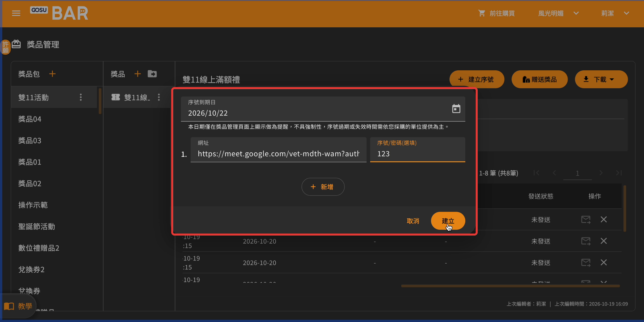Image resolution: width=644 pixels, height=322 pixels.
Task: Open the 莉潔 user menu
Action: [615, 13]
